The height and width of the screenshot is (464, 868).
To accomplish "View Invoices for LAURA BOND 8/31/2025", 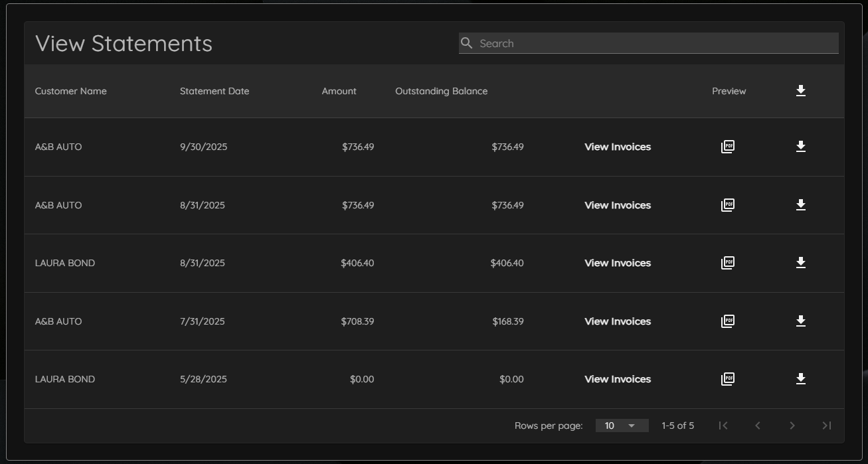I will (x=617, y=263).
